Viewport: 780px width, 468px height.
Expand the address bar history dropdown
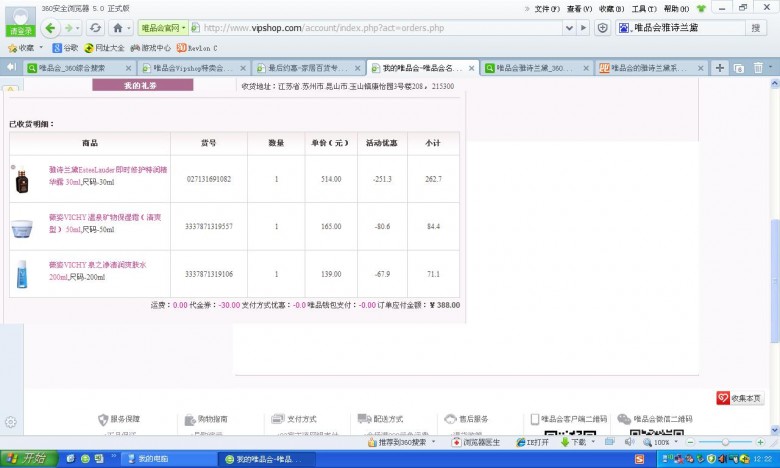pyautogui.click(x=570, y=28)
